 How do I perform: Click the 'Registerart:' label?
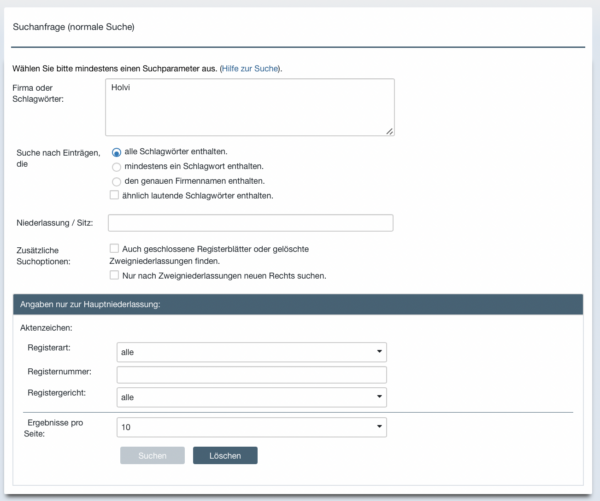coord(49,348)
